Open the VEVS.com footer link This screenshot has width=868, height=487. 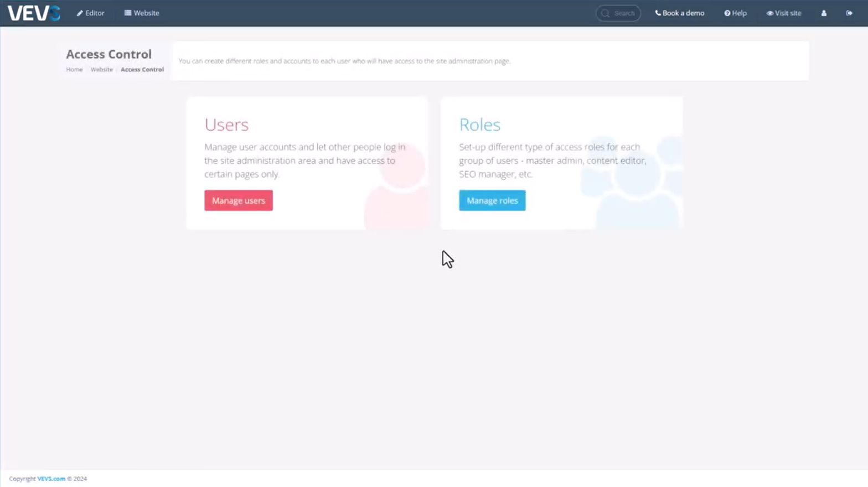tap(51, 479)
